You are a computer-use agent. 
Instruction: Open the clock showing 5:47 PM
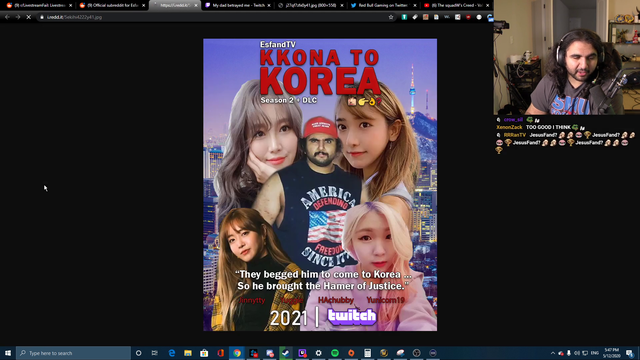pyautogui.click(x=611, y=353)
